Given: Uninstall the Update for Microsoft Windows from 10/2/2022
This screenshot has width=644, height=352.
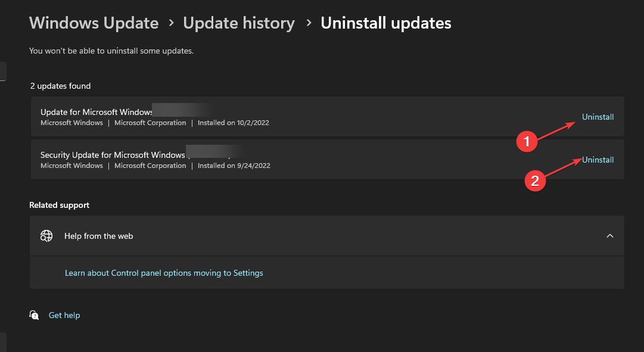Looking at the screenshot, I should [598, 117].
